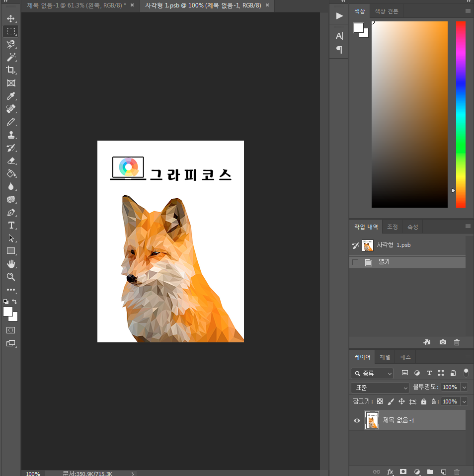Lock layer position

tap(402, 401)
